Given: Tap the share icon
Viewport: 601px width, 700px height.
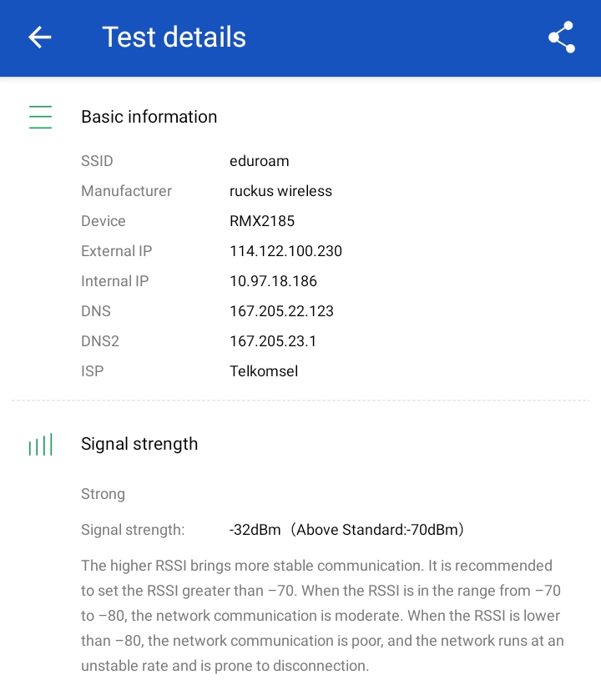Looking at the screenshot, I should pyautogui.click(x=561, y=37).
